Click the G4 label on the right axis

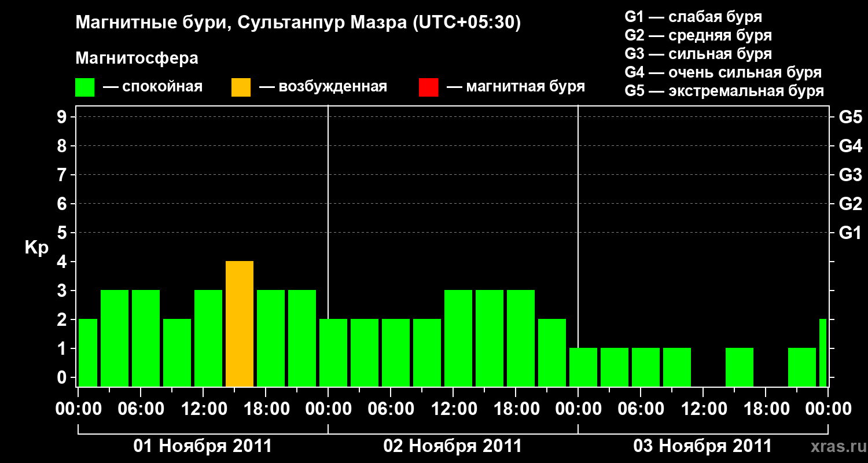pos(850,146)
